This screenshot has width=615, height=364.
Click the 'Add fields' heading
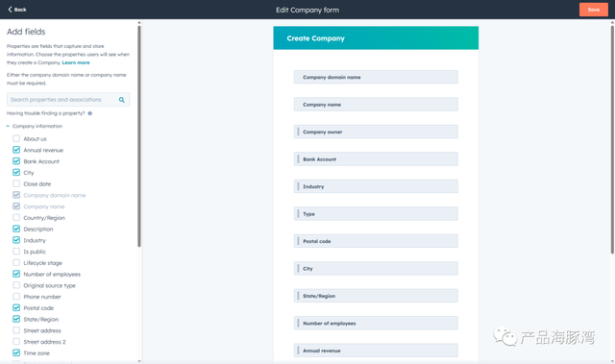tap(26, 32)
